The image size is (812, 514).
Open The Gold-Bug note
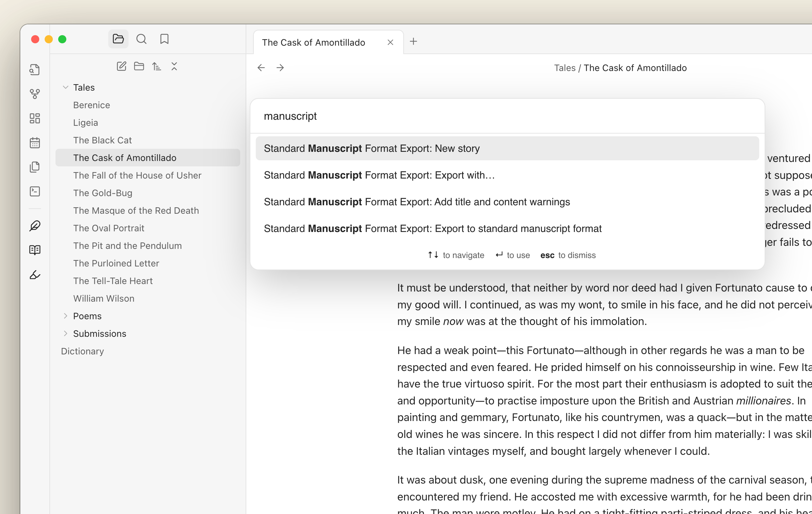[x=148, y=193]
